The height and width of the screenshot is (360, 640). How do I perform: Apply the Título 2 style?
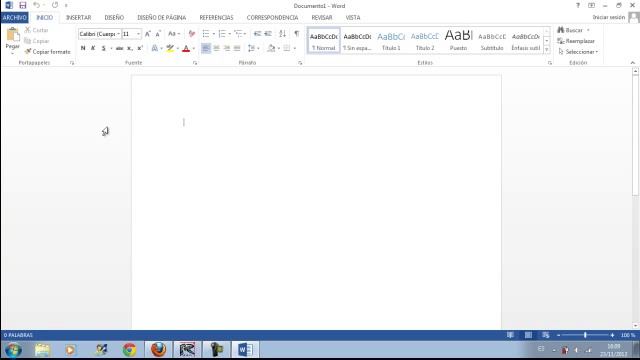point(424,41)
